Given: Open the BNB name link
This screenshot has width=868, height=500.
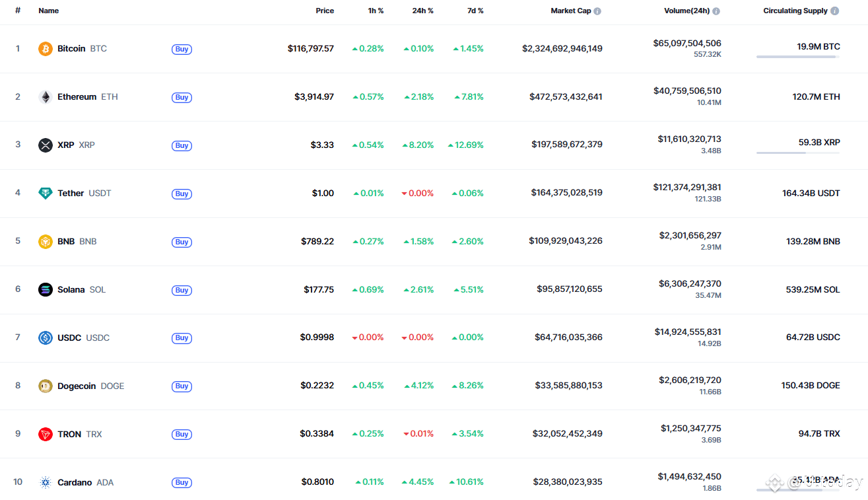Looking at the screenshot, I should click(77, 241).
